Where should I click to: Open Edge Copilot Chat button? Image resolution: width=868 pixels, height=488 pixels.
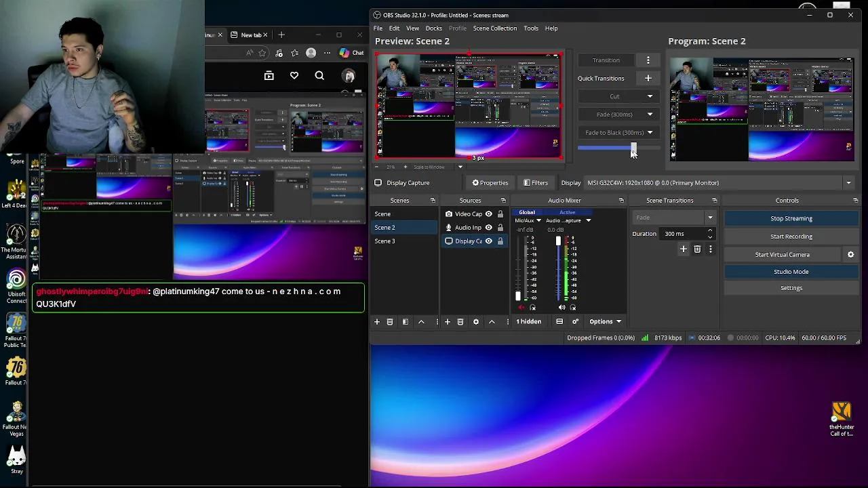[351, 53]
